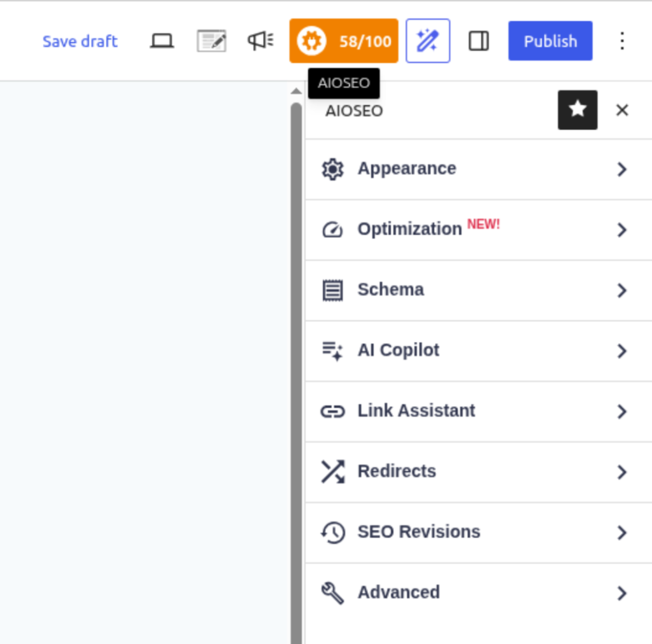The image size is (652, 644).
Task: Open the Link Assistant section
Action: (x=479, y=411)
